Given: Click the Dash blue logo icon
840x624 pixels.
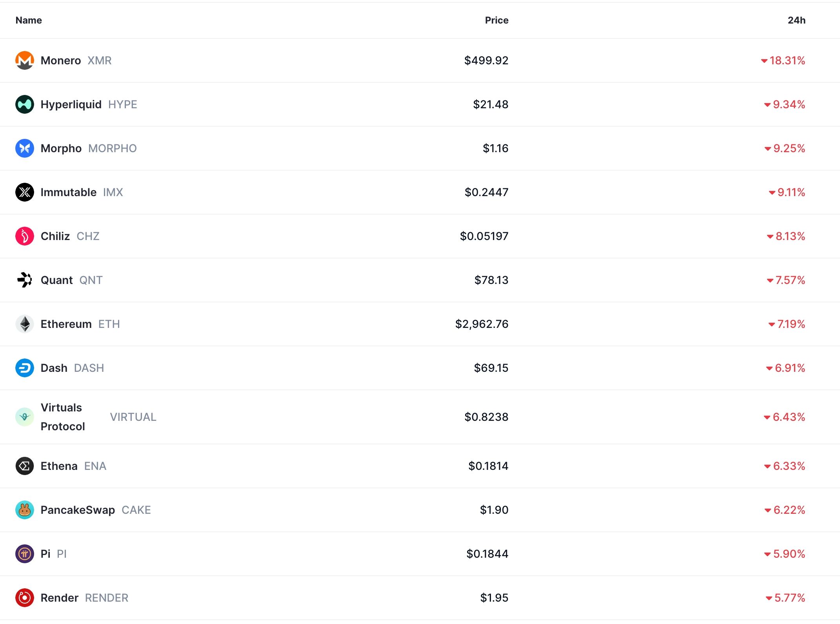Looking at the screenshot, I should (x=24, y=368).
